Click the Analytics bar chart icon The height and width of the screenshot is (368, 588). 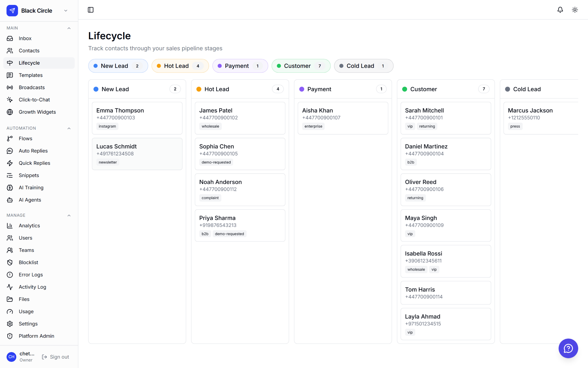[x=10, y=226]
